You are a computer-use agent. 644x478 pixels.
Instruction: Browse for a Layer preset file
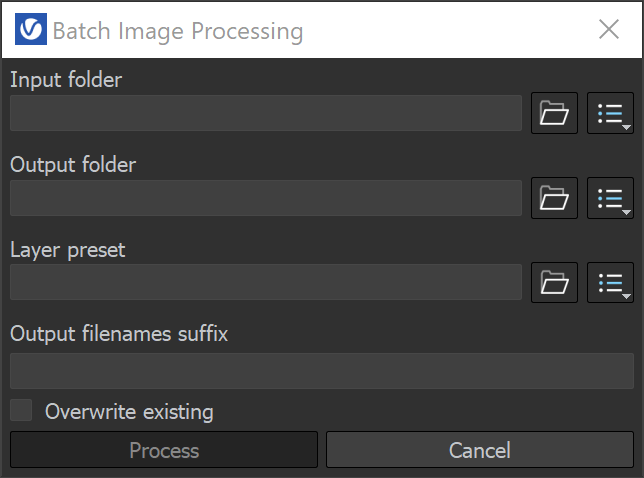coord(554,283)
